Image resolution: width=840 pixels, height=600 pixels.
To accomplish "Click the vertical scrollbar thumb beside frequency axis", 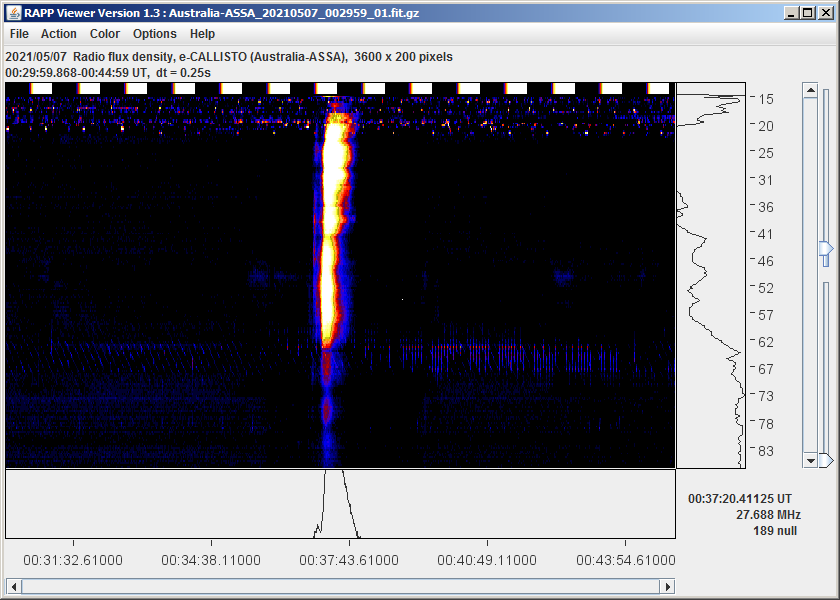I will coord(810,275).
